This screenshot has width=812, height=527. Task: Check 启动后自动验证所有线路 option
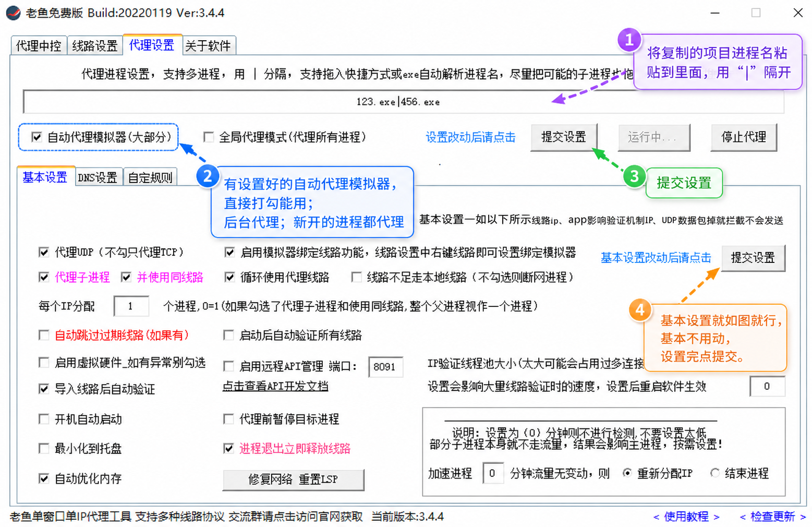(228, 335)
